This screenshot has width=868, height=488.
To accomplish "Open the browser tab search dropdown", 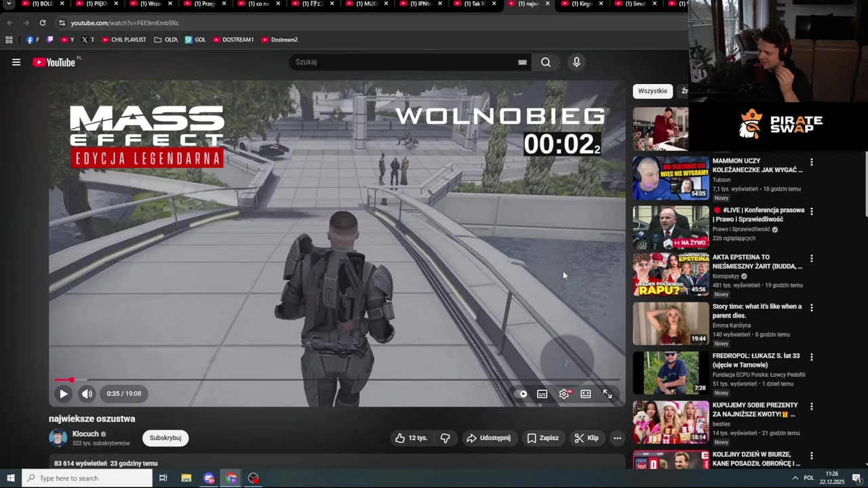I will [9, 4].
